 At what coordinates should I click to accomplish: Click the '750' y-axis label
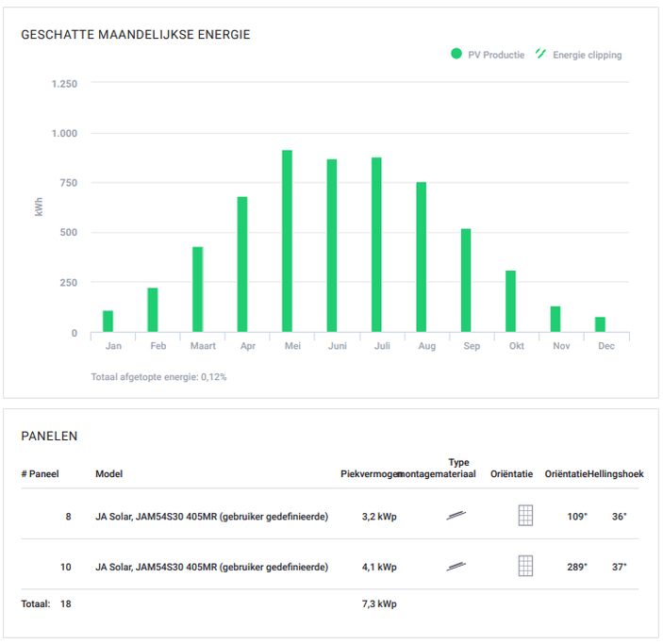(69, 183)
